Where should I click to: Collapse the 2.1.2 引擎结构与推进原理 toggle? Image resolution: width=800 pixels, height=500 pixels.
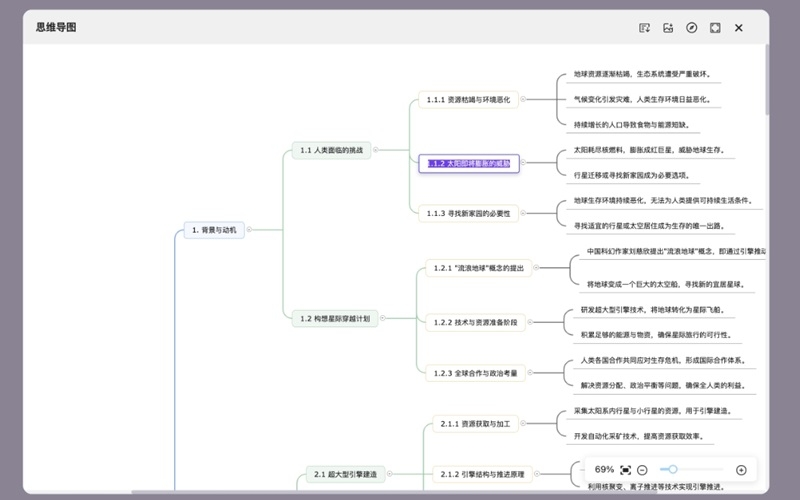[537, 474]
